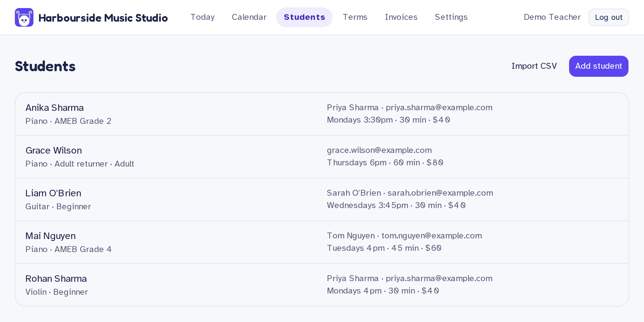Click sarah.obrien@example.com contact line
Viewport: 644px width, 322px height.
pos(410,193)
